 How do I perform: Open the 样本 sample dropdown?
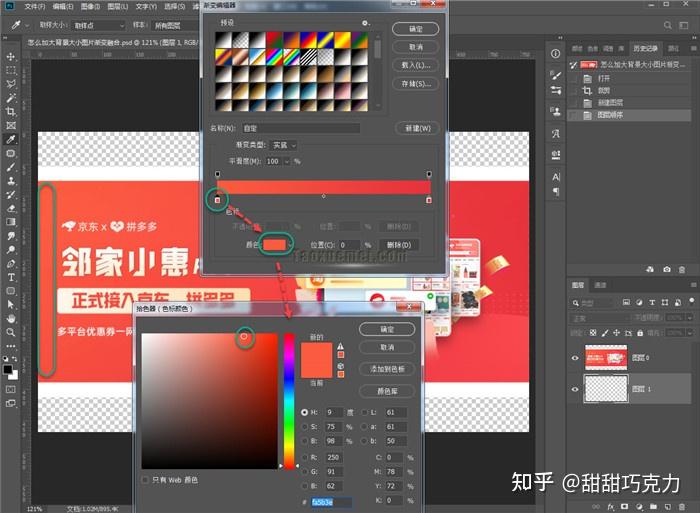176,25
